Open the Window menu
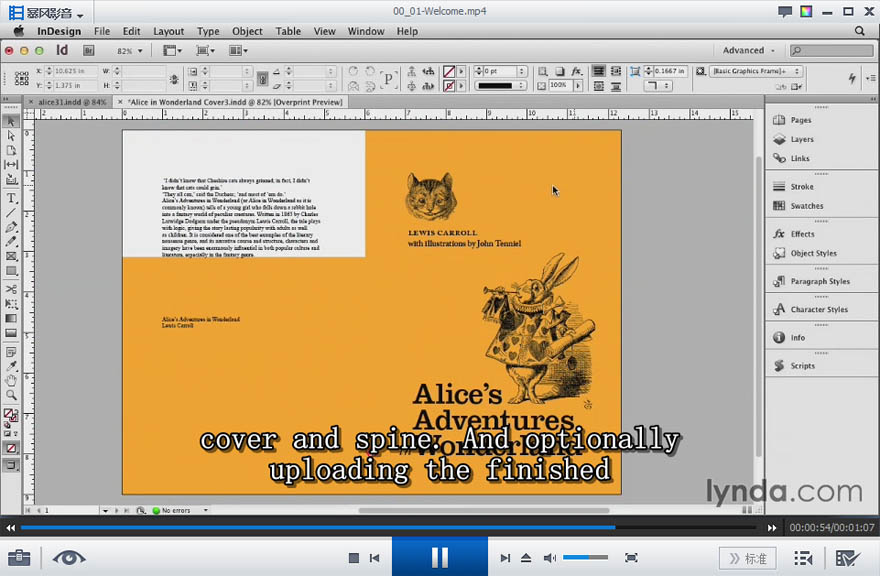880x576 pixels. 365,31
